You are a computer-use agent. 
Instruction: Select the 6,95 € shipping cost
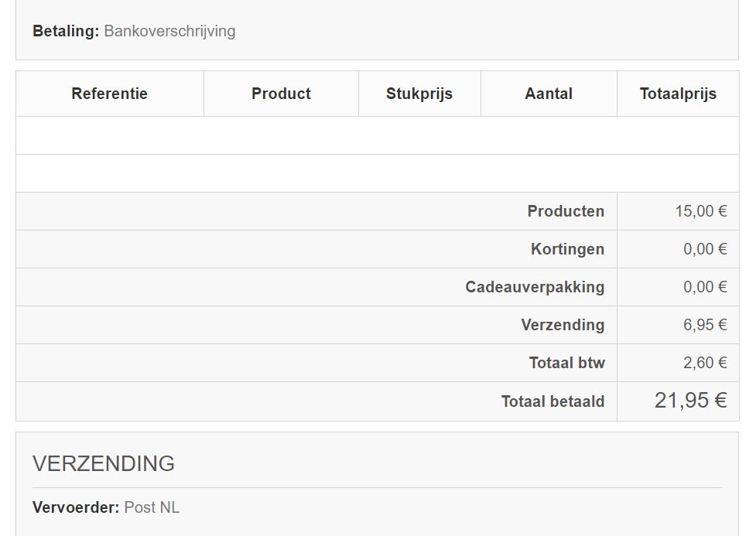point(705,325)
